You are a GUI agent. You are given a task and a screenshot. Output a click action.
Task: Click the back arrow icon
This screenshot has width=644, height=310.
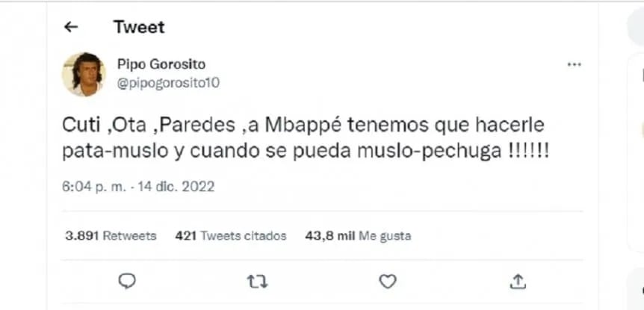71,27
